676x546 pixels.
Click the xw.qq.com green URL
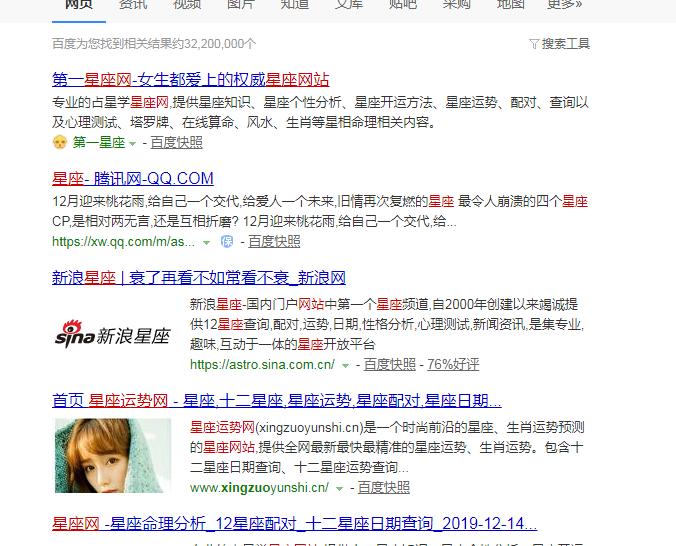pyautogui.click(x=123, y=242)
